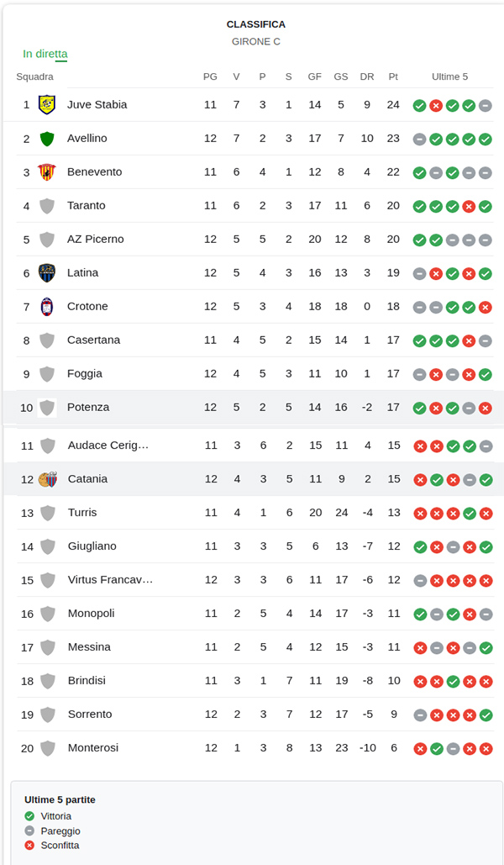The width and height of the screenshot is (504, 865).
Task: Click the Ultime 5 column header
Action: point(450,76)
